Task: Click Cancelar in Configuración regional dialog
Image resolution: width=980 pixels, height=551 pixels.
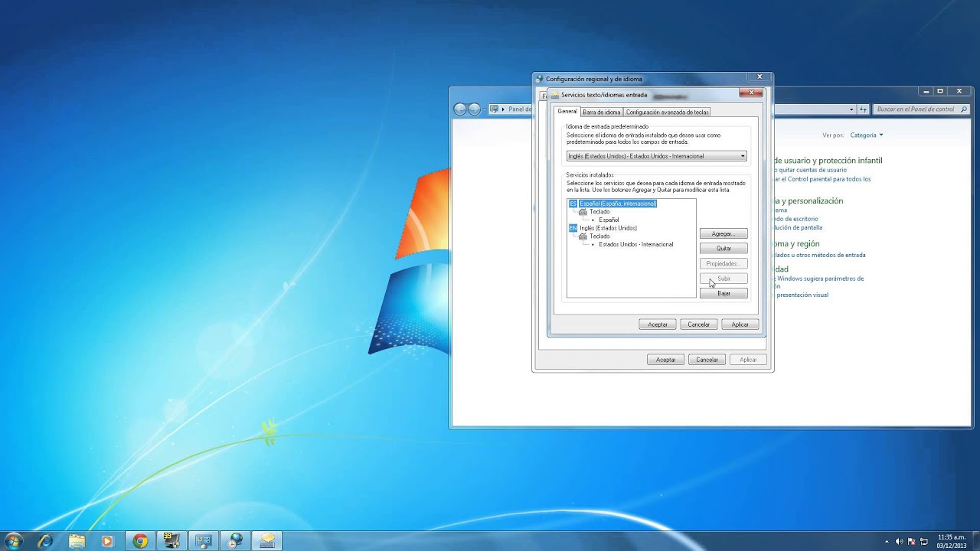Action: (707, 360)
